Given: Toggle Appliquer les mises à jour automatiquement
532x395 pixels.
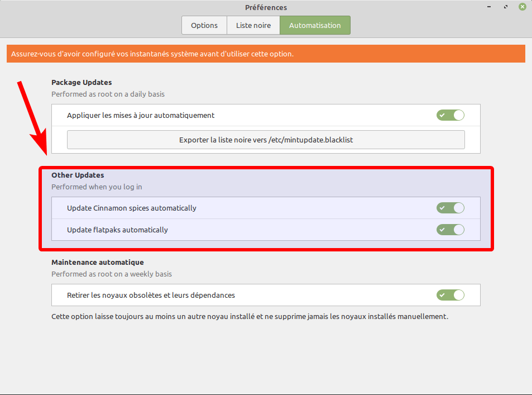Looking at the screenshot, I should 450,115.
